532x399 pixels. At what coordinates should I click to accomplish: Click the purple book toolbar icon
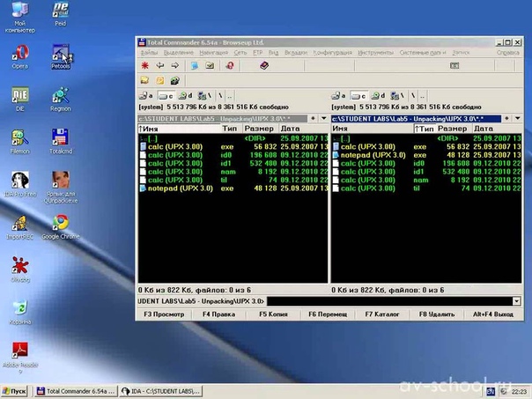click(x=264, y=65)
